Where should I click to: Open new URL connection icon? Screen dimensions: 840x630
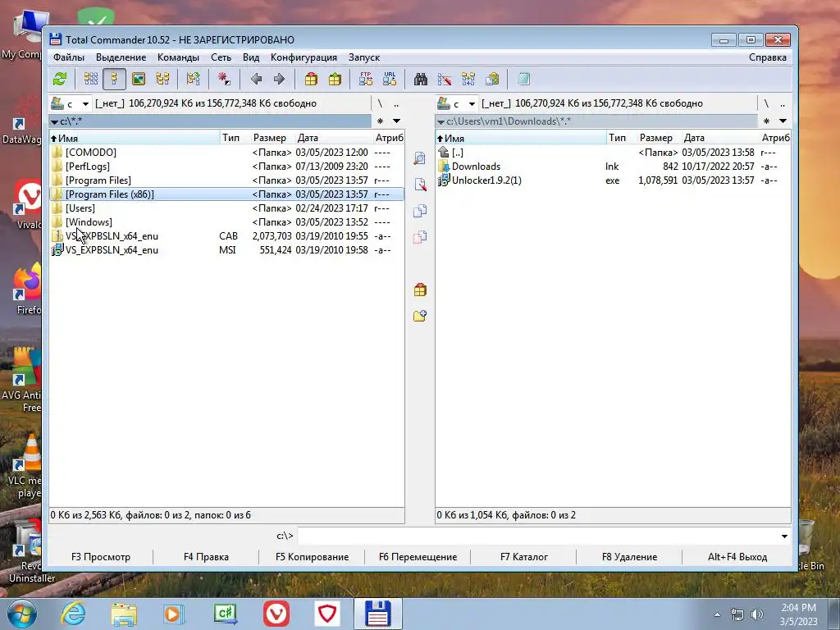click(390, 80)
